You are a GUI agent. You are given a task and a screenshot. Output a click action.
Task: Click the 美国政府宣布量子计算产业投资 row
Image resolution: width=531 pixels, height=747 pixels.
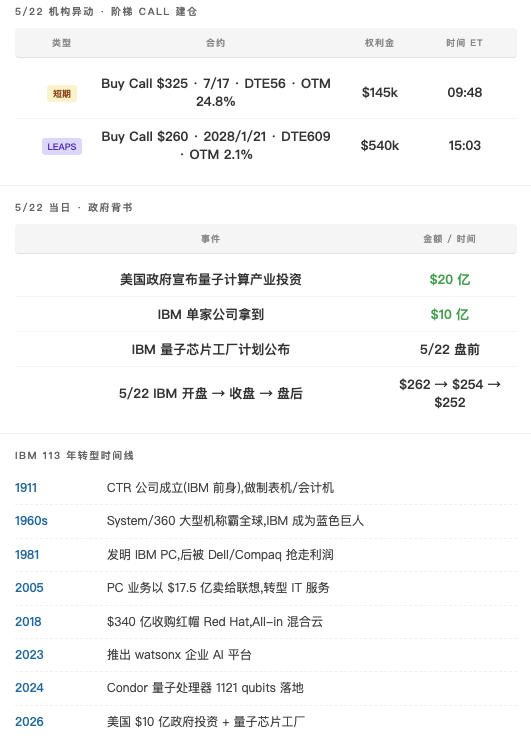(x=266, y=279)
